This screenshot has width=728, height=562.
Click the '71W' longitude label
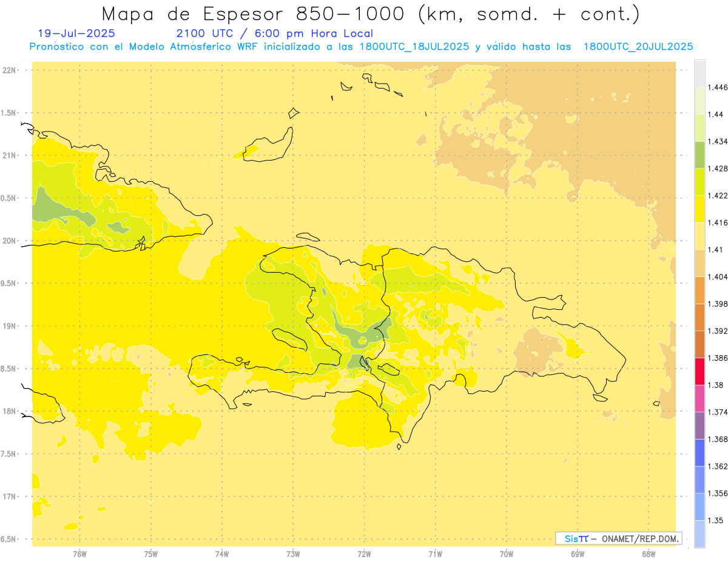tap(435, 554)
